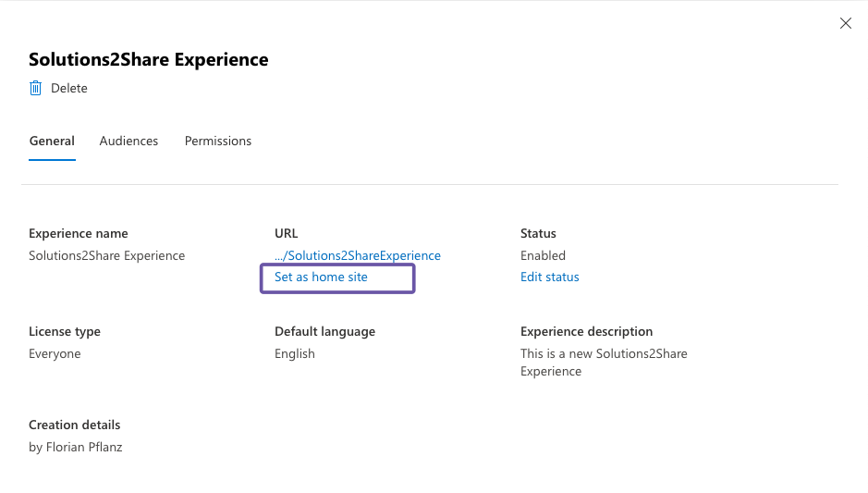Click the Experience description label
This screenshot has width=868, height=493.
[x=586, y=331]
